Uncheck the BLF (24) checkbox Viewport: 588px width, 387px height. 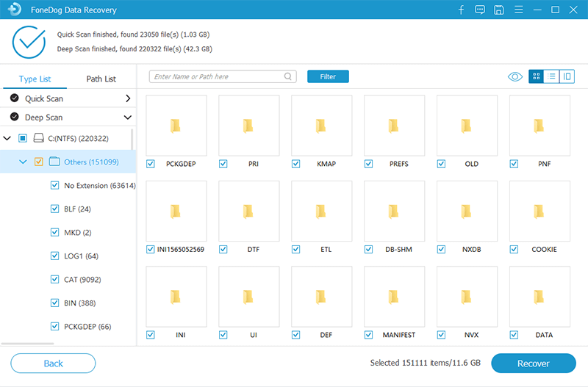[54, 209]
